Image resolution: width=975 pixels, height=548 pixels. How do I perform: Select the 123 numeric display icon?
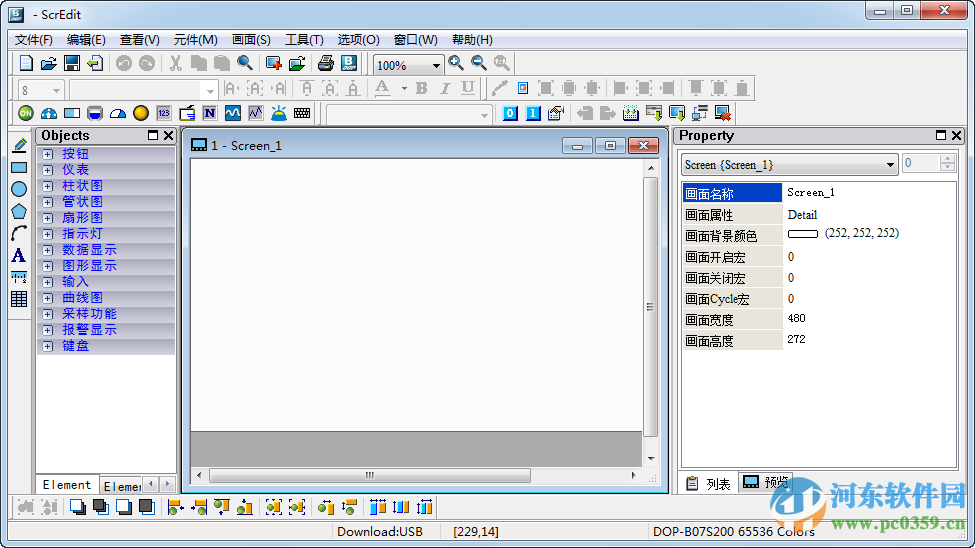point(164,113)
